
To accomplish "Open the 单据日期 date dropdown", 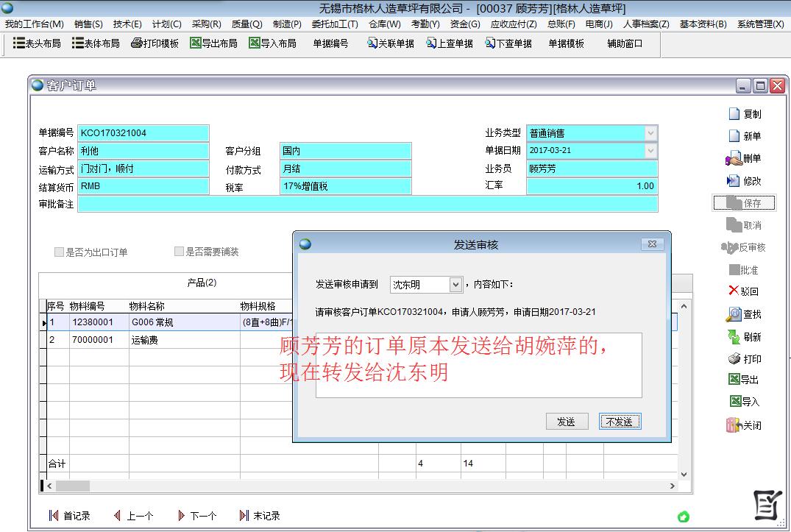I will click(x=650, y=150).
